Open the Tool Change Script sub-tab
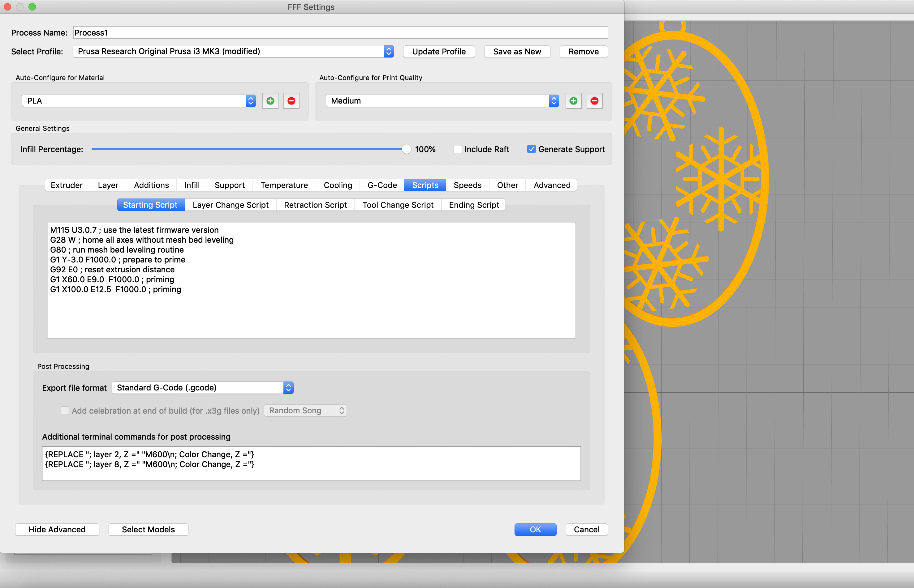The height and width of the screenshot is (588, 914). click(x=398, y=205)
